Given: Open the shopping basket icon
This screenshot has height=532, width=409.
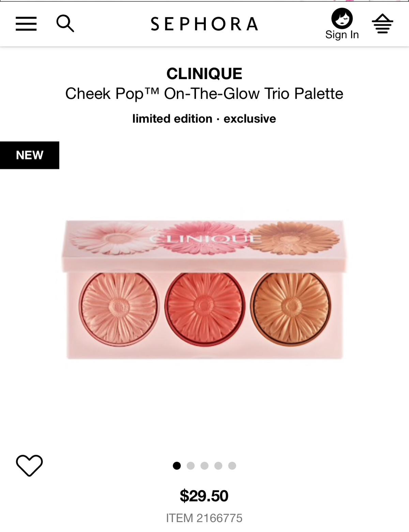Looking at the screenshot, I should (x=382, y=24).
